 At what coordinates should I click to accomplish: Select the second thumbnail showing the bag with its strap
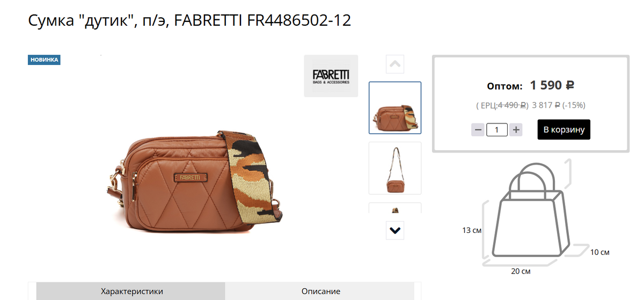point(395,168)
